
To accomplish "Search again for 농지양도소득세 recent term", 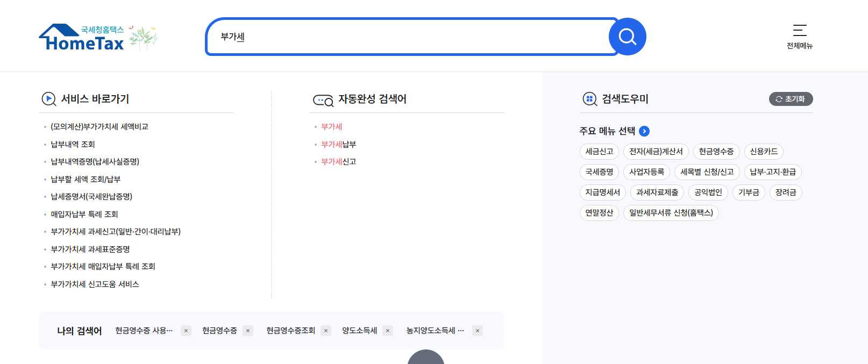I will click(x=435, y=331).
